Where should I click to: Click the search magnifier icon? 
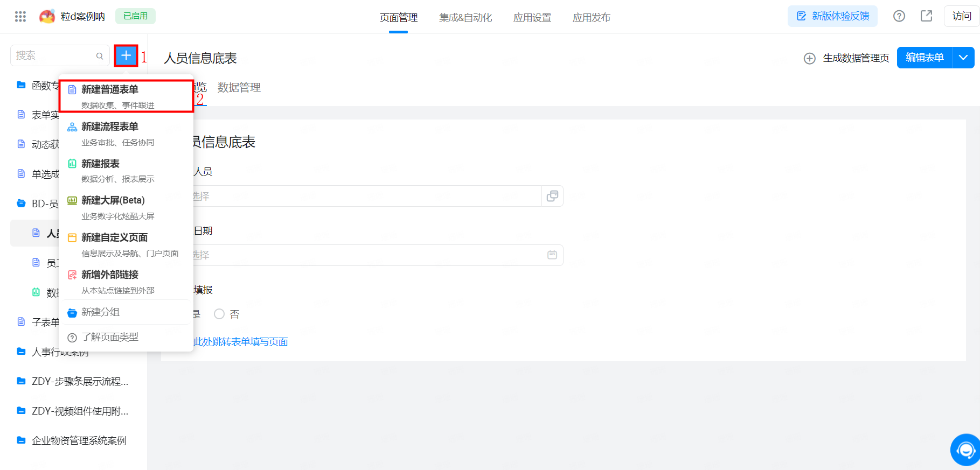(x=100, y=56)
